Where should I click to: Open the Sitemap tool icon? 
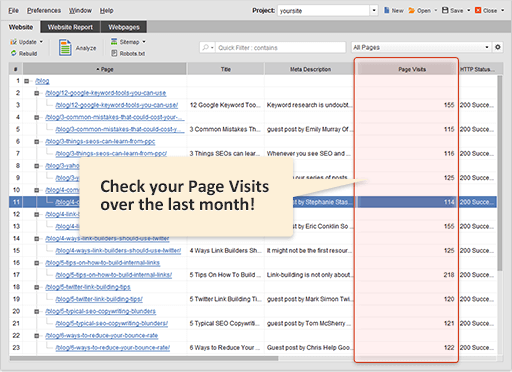click(x=114, y=41)
